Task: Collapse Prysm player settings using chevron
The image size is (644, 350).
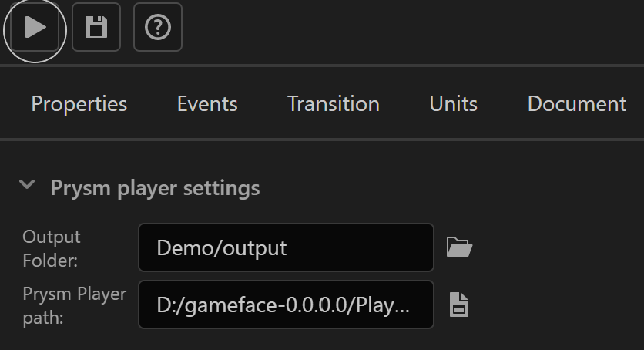Action: (x=27, y=184)
